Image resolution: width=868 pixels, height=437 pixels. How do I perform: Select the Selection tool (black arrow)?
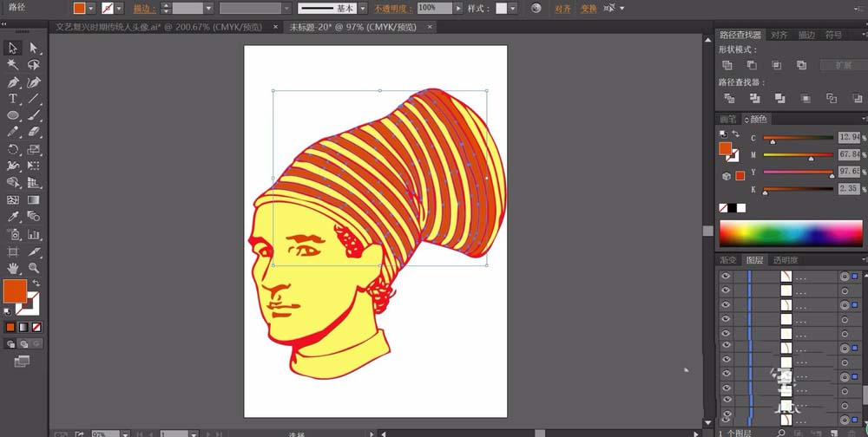13,49
